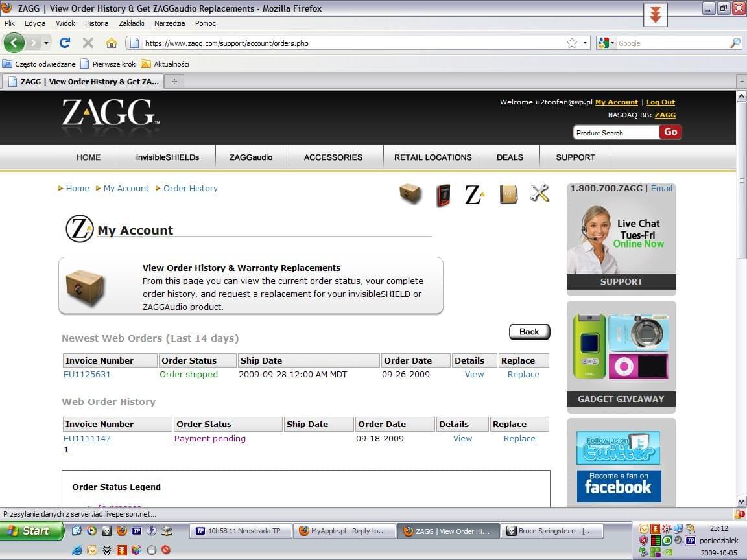The image size is (747, 560).
Task: Open invoice EU1111147 link
Action: click(87, 438)
